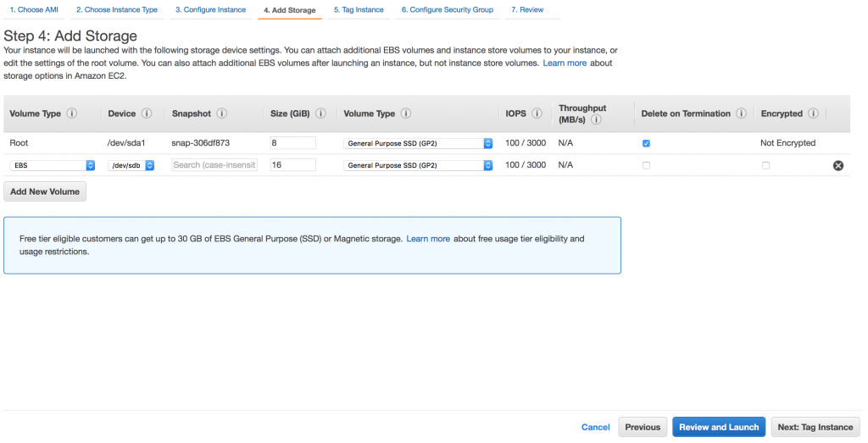Viewport: 868px width, 443px height.
Task: Click info icon beside IOPS header
Action: [537, 114]
